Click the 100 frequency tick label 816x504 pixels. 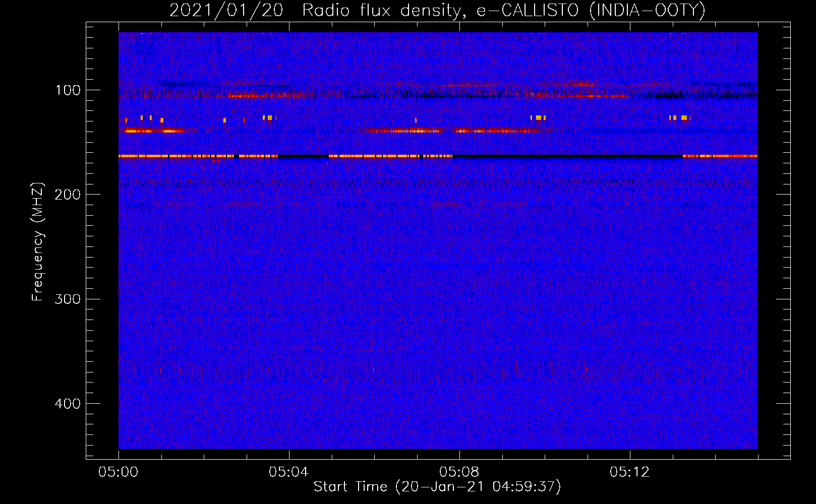pos(68,90)
